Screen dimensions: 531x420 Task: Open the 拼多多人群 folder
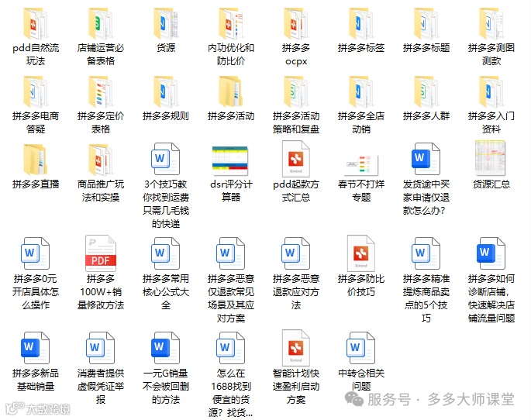pyautogui.click(x=426, y=92)
